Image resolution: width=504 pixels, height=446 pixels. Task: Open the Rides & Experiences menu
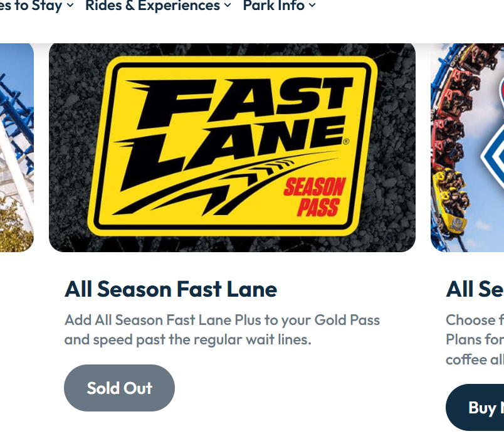point(152,6)
